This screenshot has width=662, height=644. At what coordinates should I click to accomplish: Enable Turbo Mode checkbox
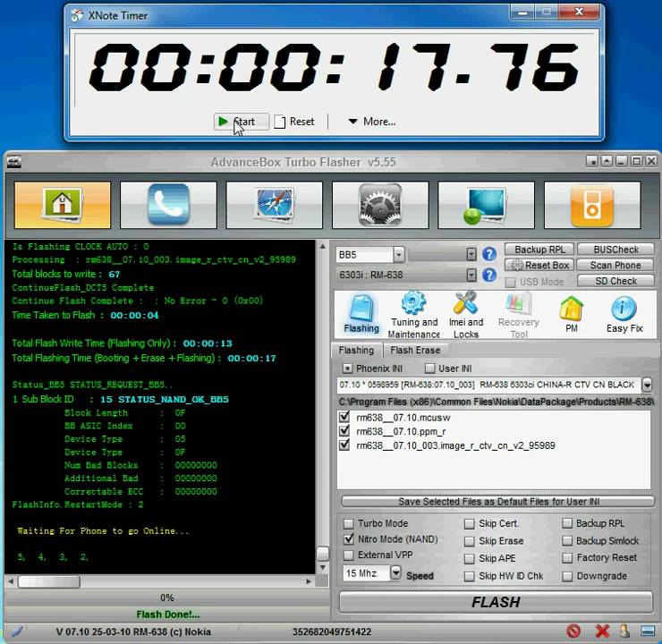click(x=348, y=524)
